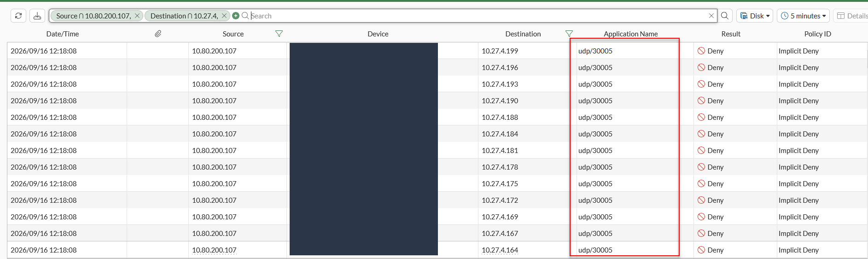Click Deny icon in 10.27.4.164 row

click(701, 250)
